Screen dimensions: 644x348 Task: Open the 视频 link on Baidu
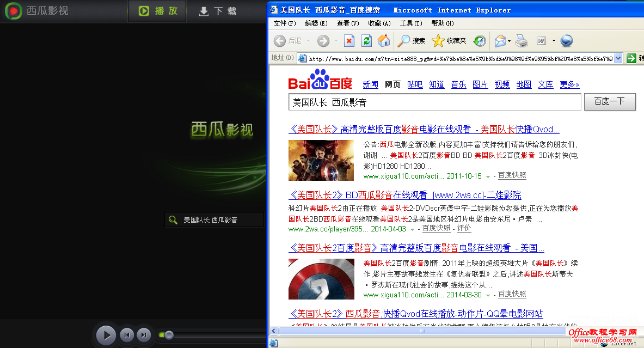(502, 84)
